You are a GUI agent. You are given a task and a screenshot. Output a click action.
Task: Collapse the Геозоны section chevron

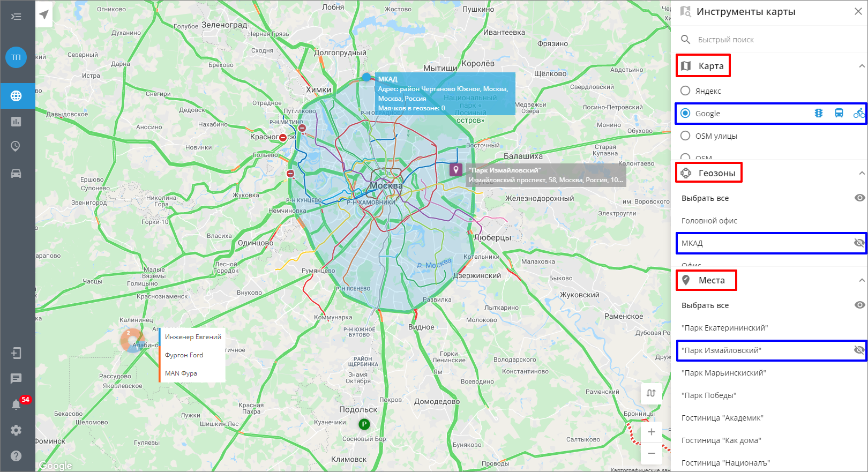[862, 173]
